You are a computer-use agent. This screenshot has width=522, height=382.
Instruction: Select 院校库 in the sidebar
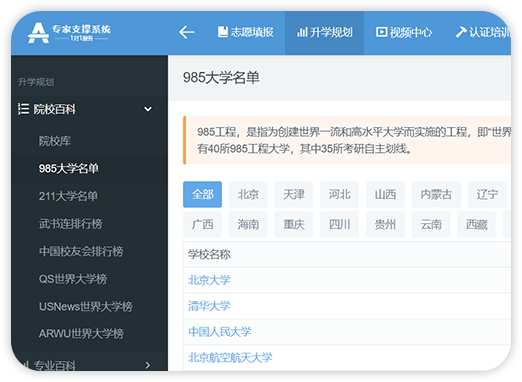[x=55, y=141]
